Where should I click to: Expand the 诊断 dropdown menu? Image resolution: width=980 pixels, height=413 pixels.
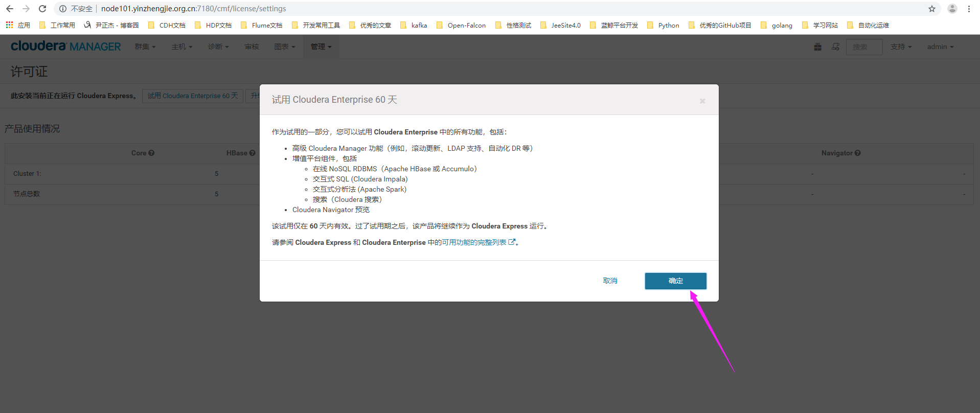point(218,47)
